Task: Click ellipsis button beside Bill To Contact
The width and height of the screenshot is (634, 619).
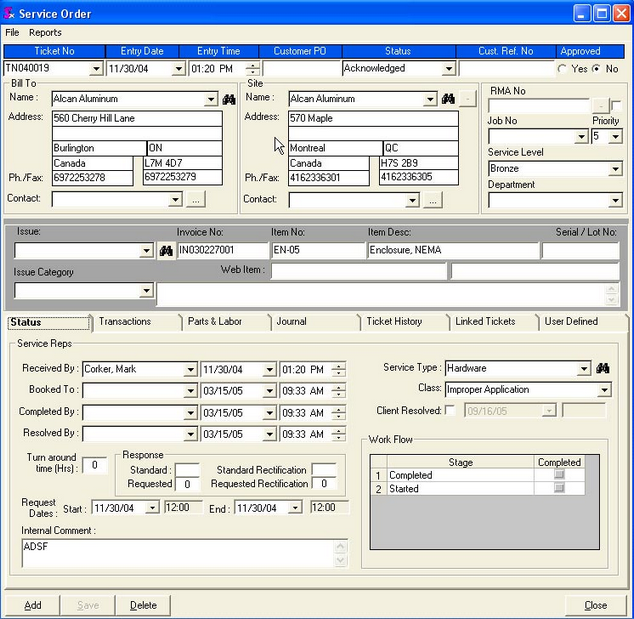Action: pyautogui.click(x=195, y=200)
